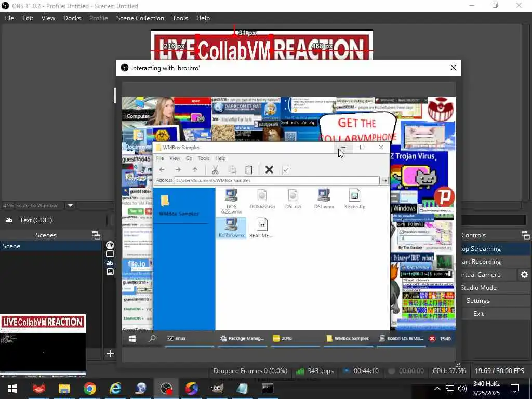Select the DOS622.iso file

[x=262, y=199]
